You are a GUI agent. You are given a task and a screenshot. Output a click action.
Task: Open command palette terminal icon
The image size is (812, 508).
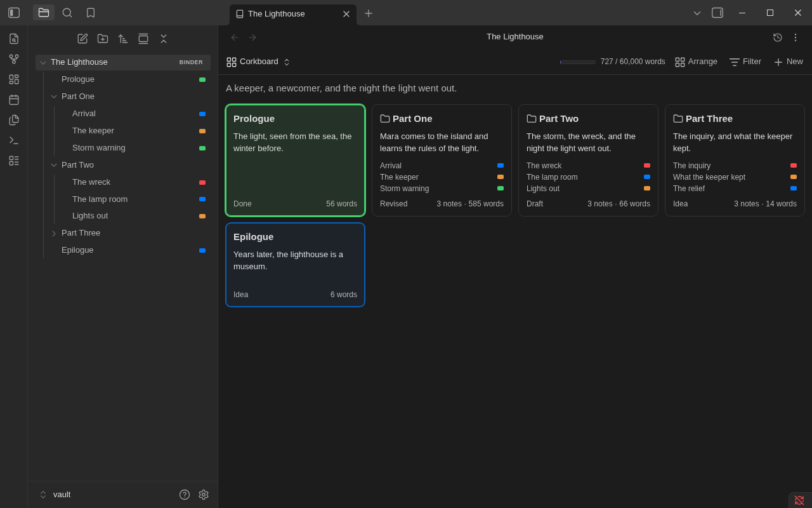(x=14, y=140)
